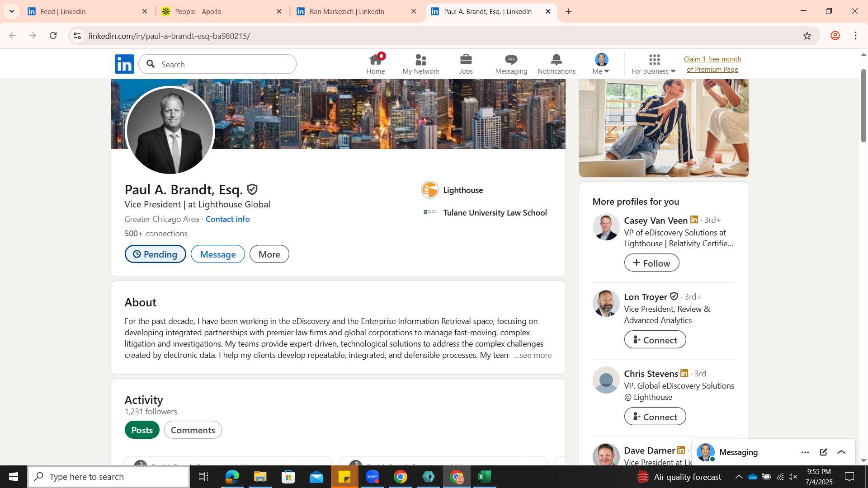Select the Comments activity filter

click(x=193, y=430)
